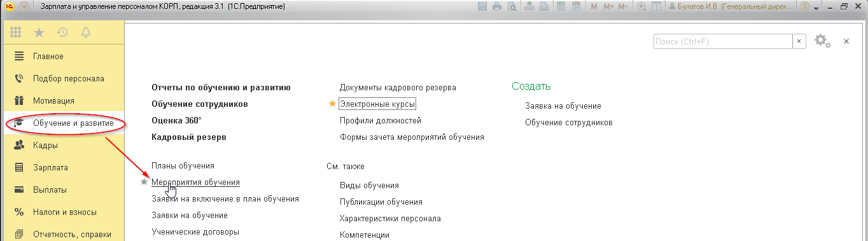Open Ученические договоры link

pos(195,231)
